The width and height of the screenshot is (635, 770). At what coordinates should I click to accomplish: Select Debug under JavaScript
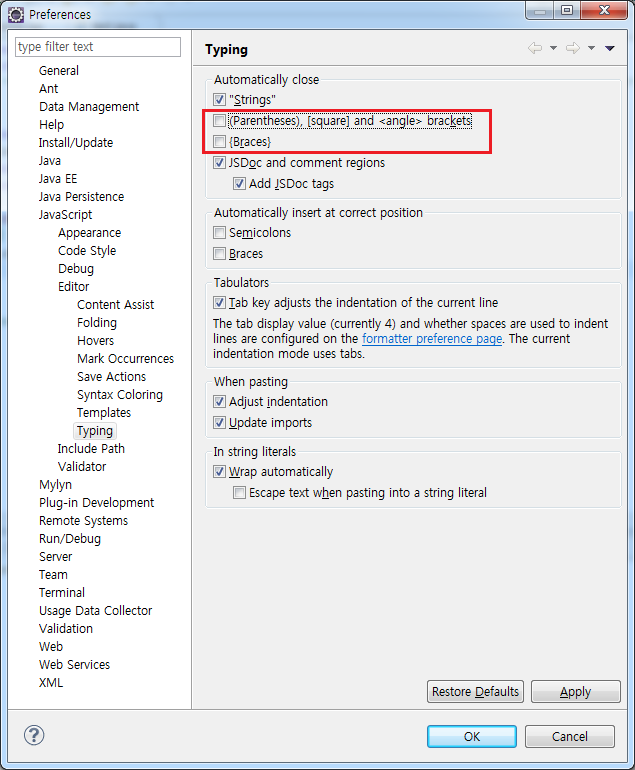point(76,269)
